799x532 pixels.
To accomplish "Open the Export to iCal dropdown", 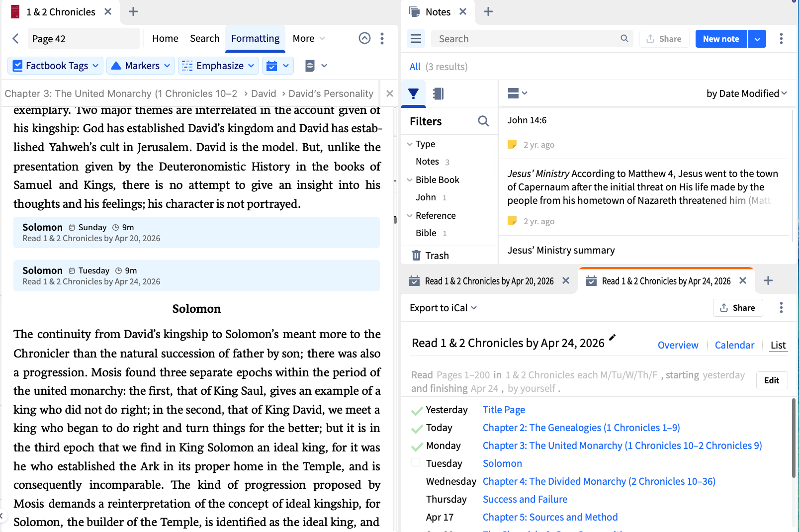I will [443, 308].
